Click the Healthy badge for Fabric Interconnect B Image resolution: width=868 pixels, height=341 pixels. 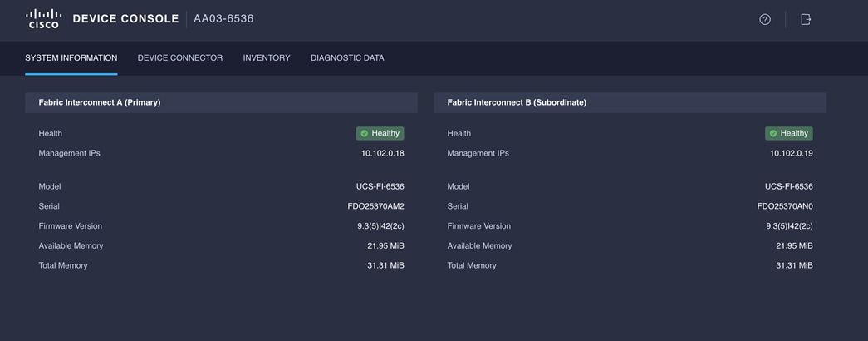click(x=789, y=133)
